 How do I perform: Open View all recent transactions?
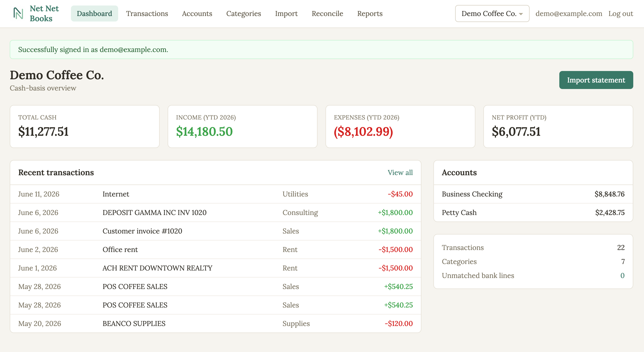(x=400, y=172)
